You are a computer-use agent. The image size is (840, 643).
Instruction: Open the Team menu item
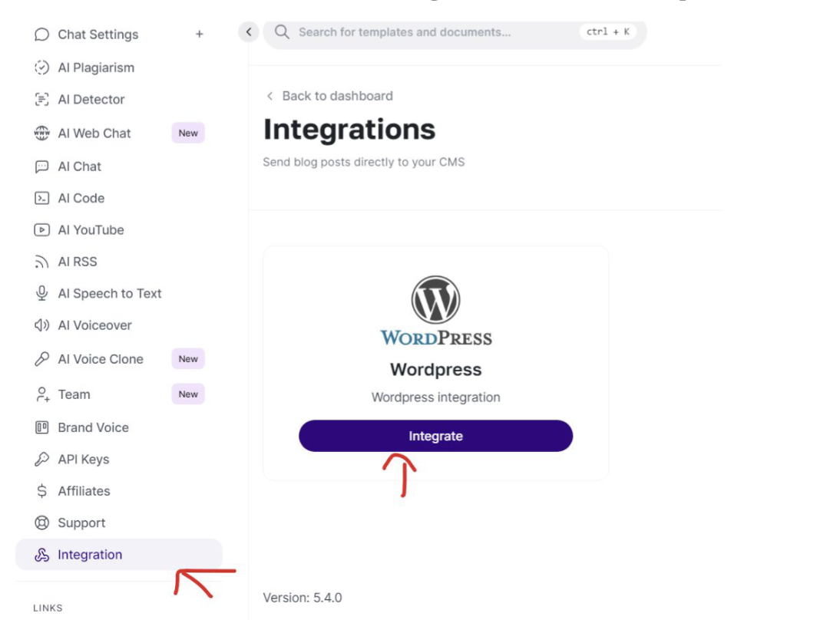(x=74, y=394)
